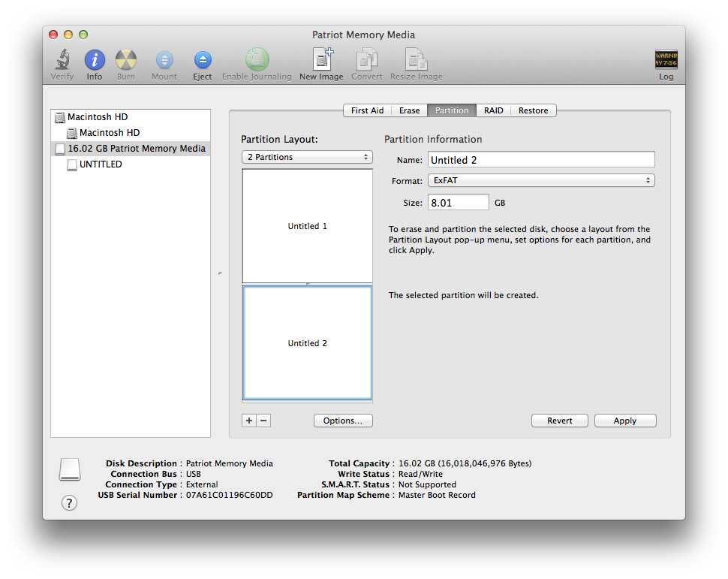728x579 pixels.
Task: Switch to the Partition tab
Action: click(x=452, y=110)
